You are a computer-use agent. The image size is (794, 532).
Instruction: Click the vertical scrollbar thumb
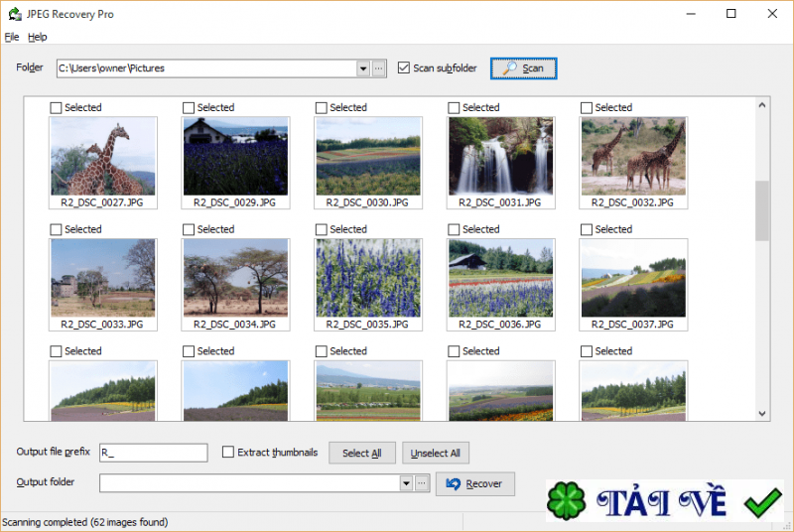[x=762, y=210]
